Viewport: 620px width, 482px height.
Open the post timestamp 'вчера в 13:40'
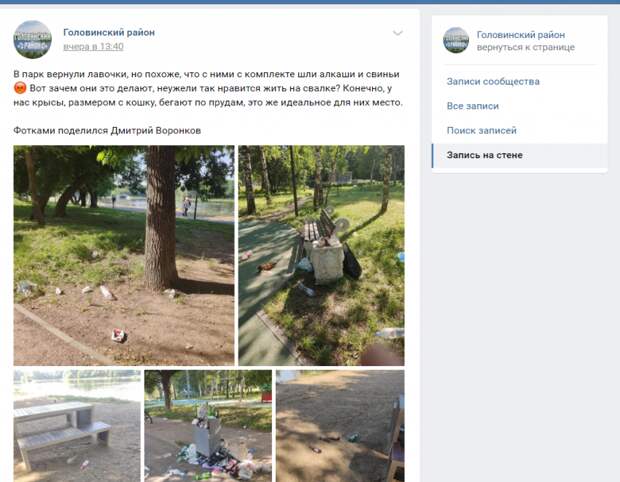(x=93, y=47)
